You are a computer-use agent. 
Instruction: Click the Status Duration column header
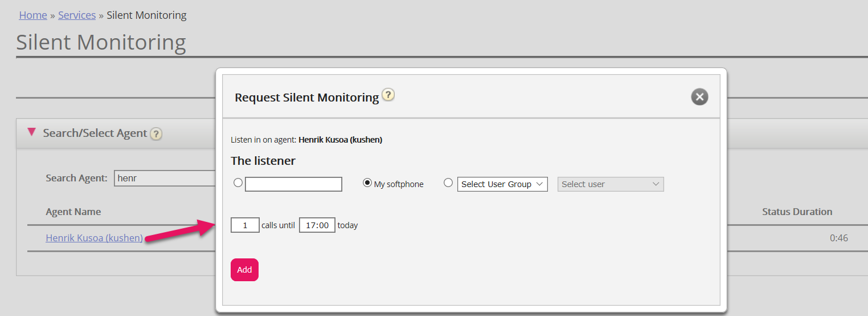coord(797,212)
